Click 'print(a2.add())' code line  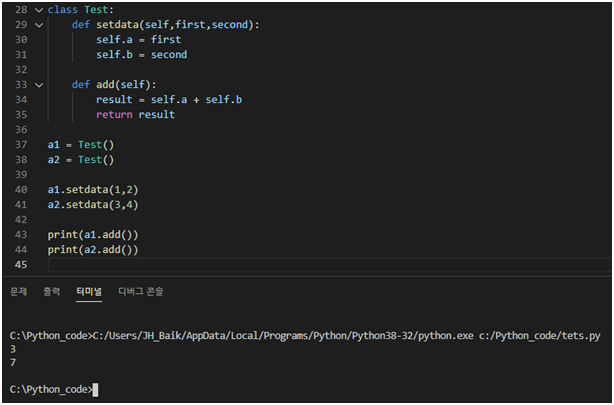93,250
